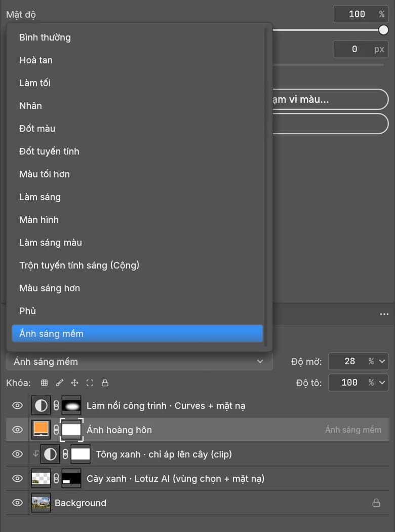
Task: Select mask thumbnail of Làm nổi công trình layer
Action: point(71,405)
